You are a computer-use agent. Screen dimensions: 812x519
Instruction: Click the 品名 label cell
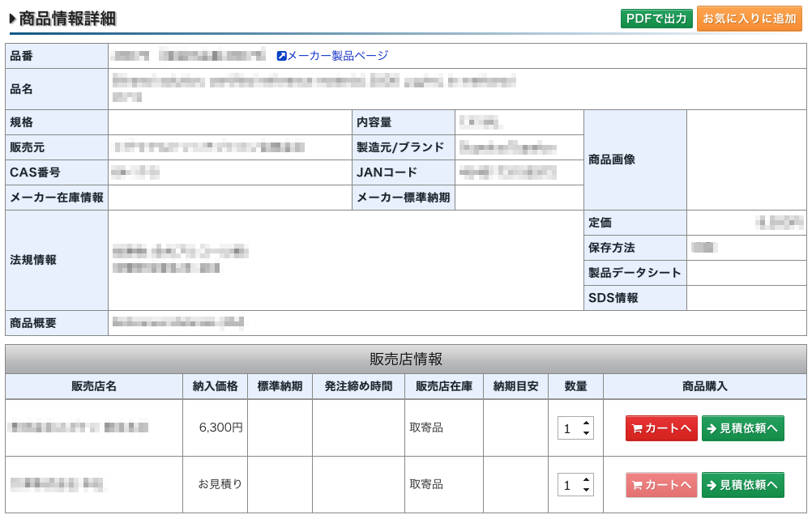57,89
